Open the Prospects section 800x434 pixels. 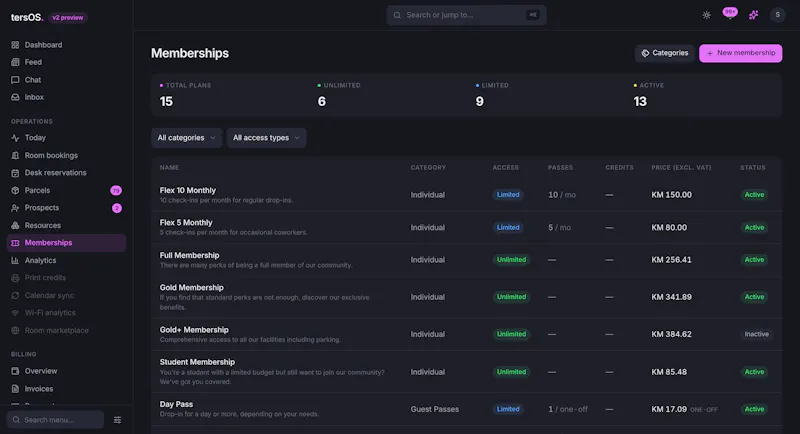click(66, 208)
